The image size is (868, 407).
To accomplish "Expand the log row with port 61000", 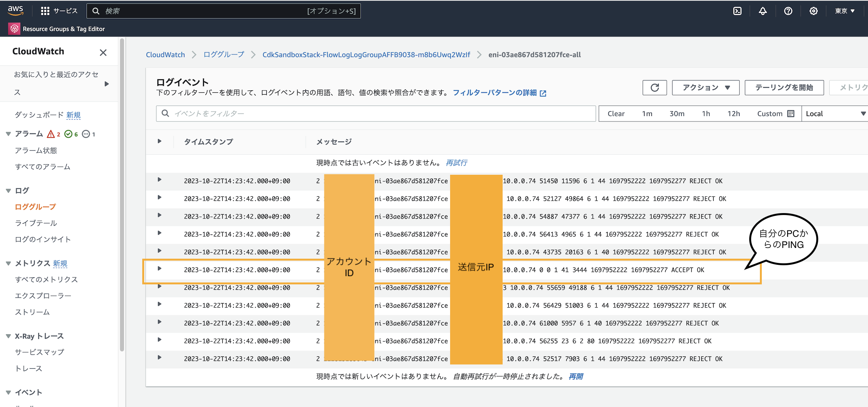I will (x=159, y=322).
